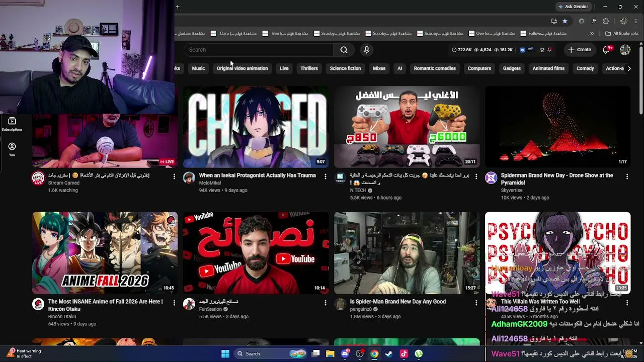Open the You section in sidebar

12,149
